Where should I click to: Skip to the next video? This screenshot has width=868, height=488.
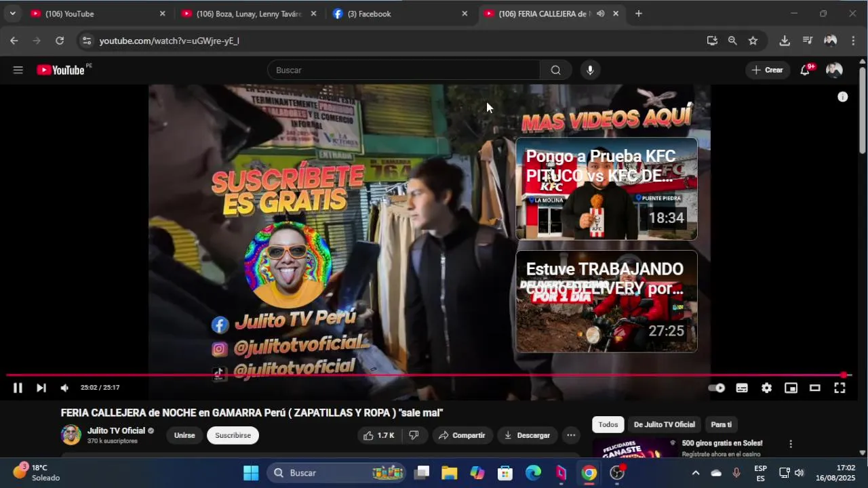[x=41, y=388]
